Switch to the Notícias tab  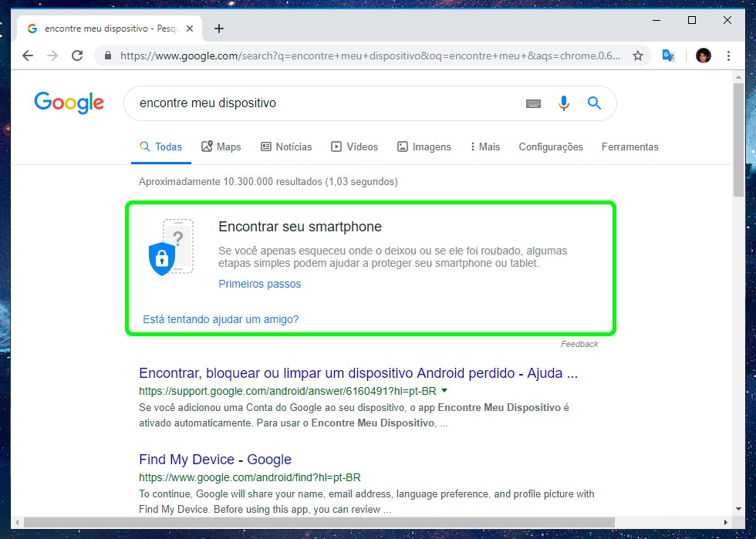pos(286,147)
